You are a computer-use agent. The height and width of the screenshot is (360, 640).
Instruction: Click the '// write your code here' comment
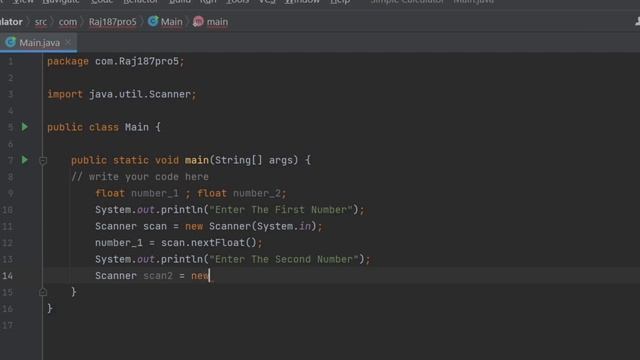click(x=140, y=177)
